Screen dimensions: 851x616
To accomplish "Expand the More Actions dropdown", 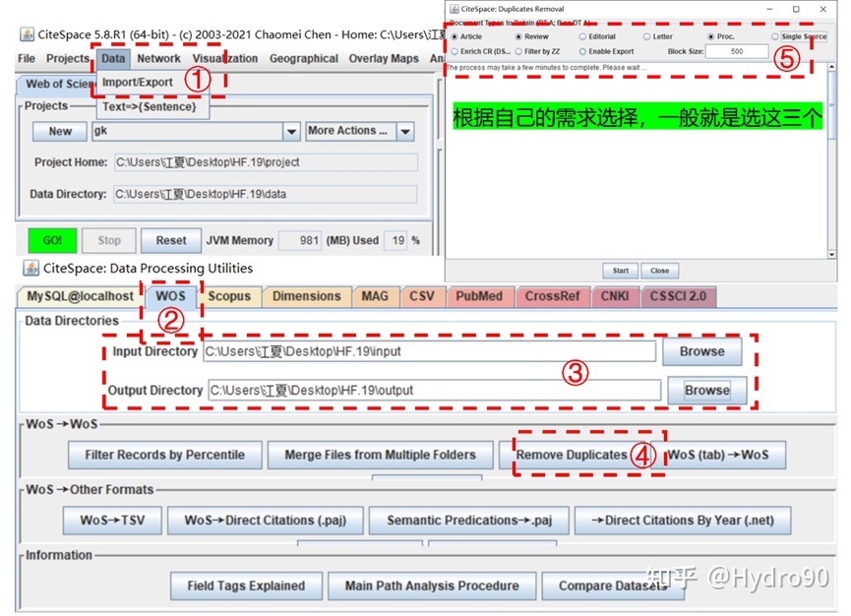I will click(405, 131).
